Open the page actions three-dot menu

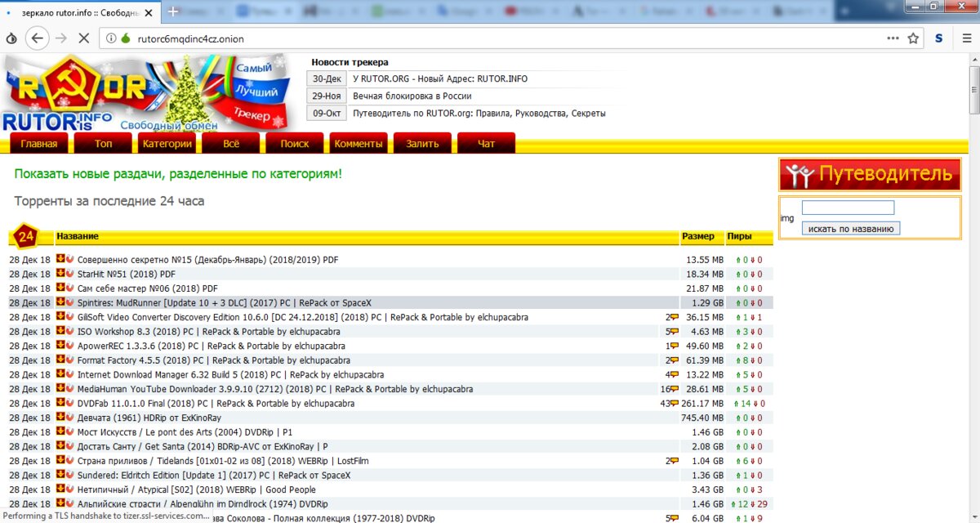[x=893, y=38]
